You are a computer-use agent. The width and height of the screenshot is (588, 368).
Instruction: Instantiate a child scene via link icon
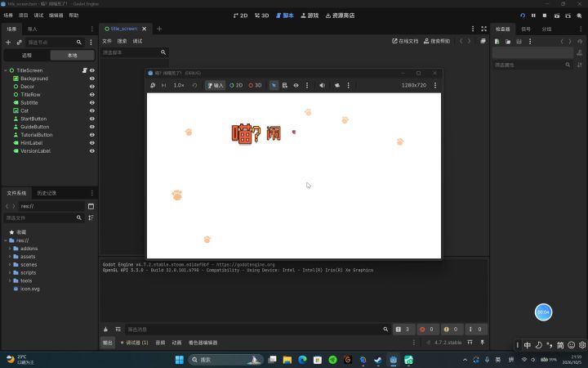[19, 43]
